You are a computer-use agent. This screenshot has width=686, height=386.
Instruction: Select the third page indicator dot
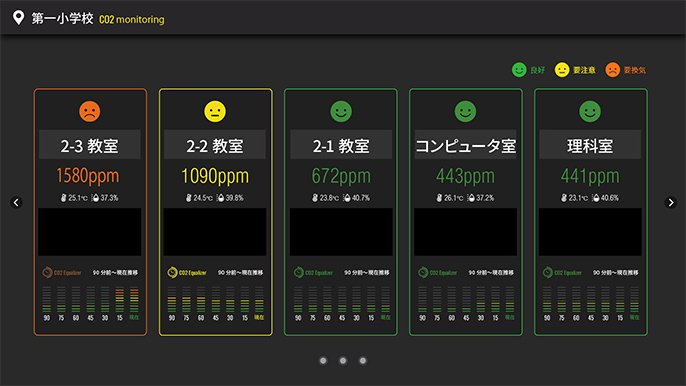[x=363, y=361]
